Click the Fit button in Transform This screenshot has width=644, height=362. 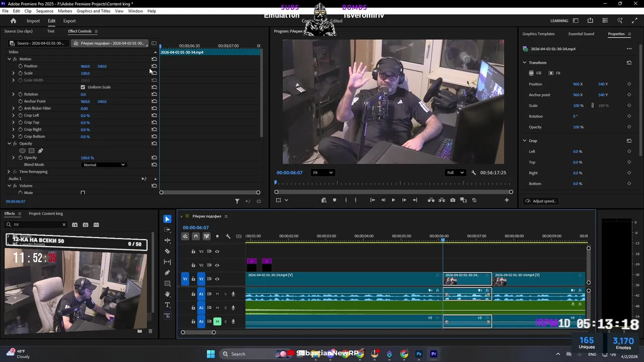[554, 73]
